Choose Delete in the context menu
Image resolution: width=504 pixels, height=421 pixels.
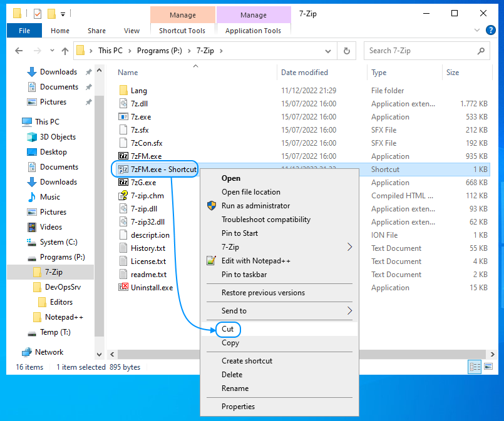coord(279,375)
